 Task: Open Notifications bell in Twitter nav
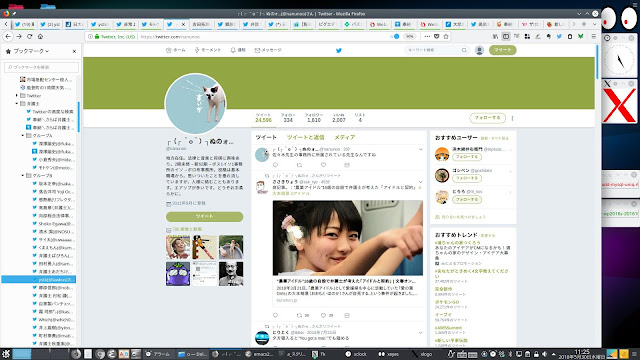pos(238,50)
